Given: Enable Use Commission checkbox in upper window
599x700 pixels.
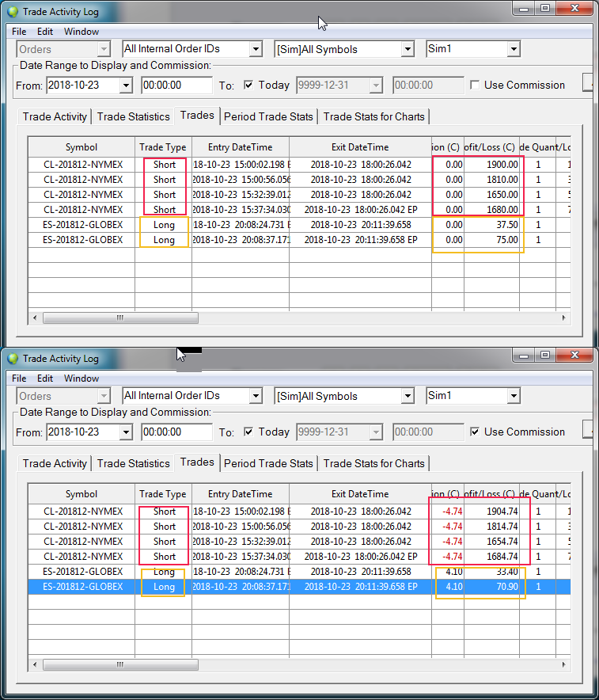Looking at the screenshot, I should tap(475, 85).
